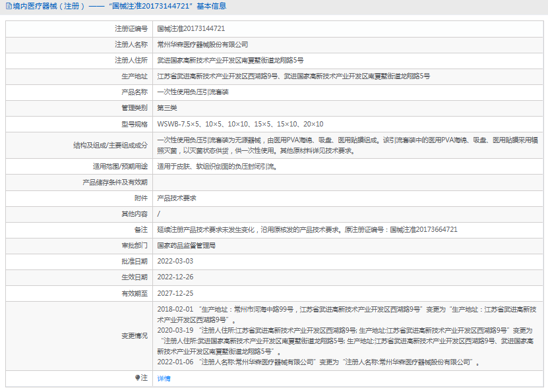Click the 注册人住所 label
This screenshot has width=548, height=392.
[x=131, y=61]
